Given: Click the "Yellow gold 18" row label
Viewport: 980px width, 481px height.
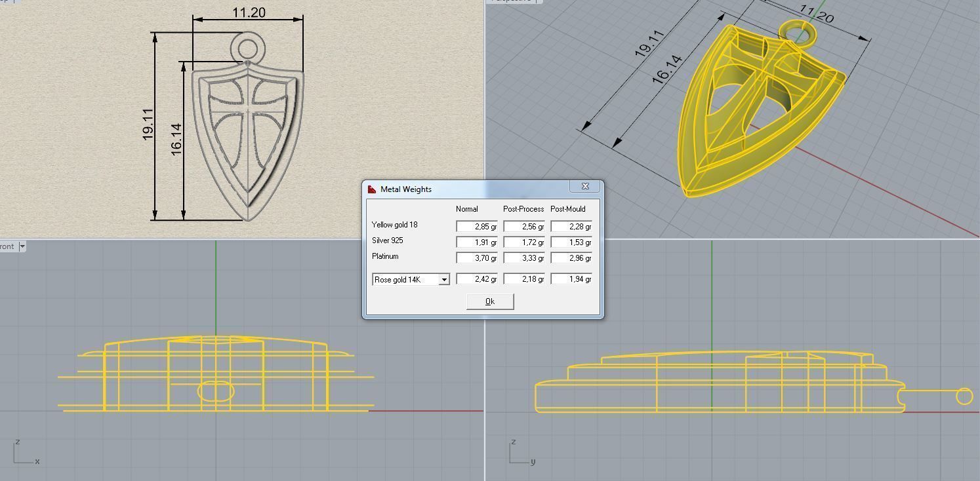Looking at the screenshot, I should pyautogui.click(x=394, y=225).
